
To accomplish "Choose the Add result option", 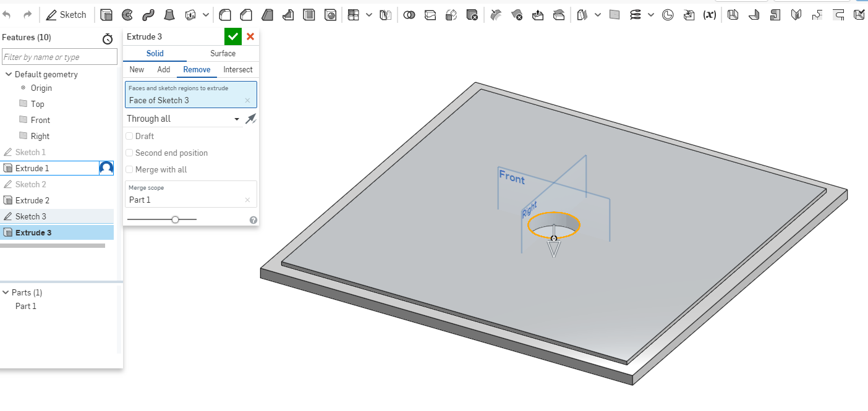I will coord(164,69).
